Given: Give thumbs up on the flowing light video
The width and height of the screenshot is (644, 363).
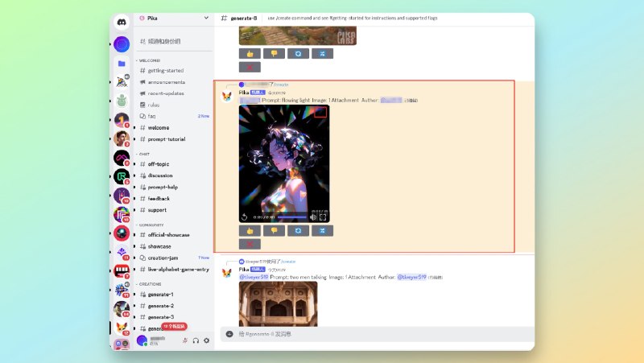Looking at the screenshot, I should (x=250, y=231).
